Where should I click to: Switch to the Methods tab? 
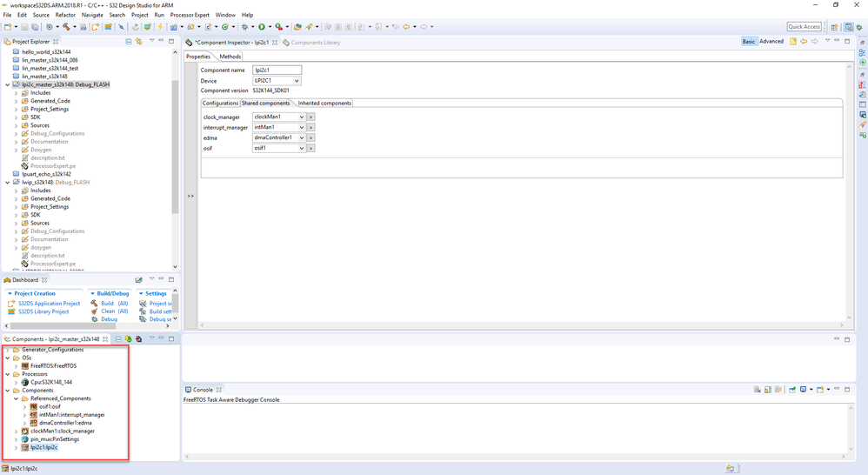pyautogui.click(x=230, y=57)
